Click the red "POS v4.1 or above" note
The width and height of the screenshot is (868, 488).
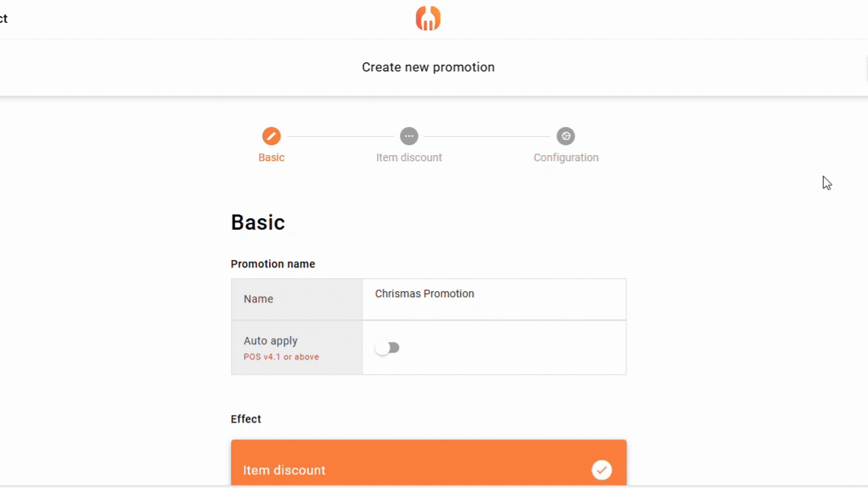click(281, 356)
